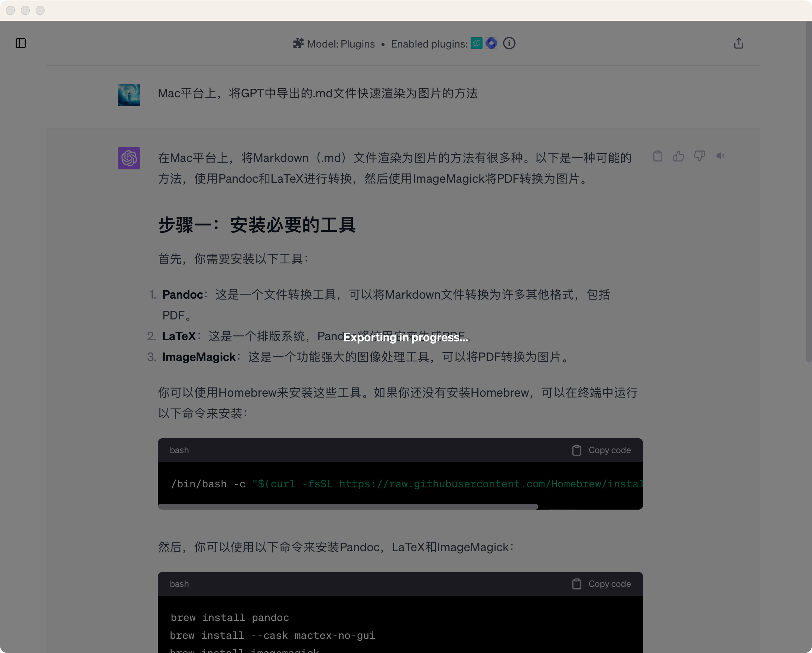Give thumbs down feedback on response
This screenshot has height=653, width=812.
click(x=699, y=156)
